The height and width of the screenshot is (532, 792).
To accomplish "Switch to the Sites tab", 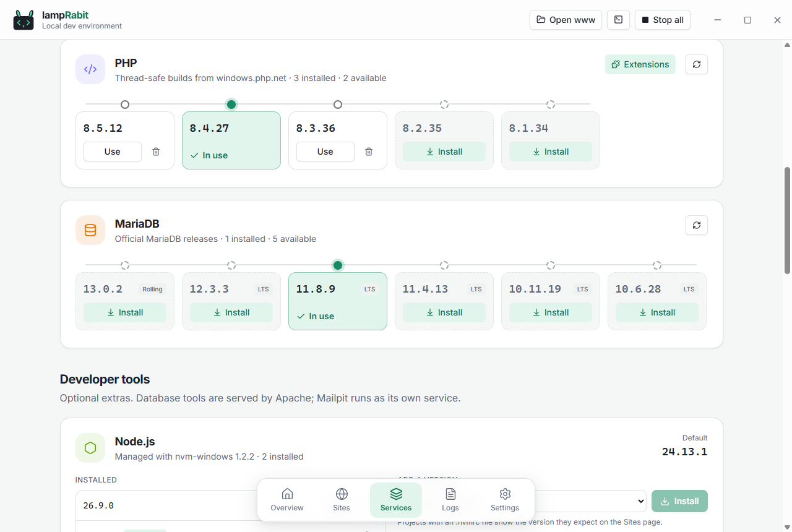I will tap(342, 500).
